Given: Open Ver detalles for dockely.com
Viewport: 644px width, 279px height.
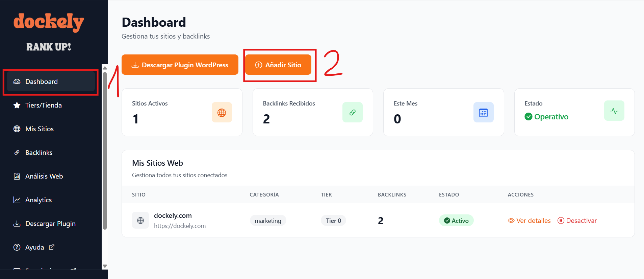Looking at the screenshot, I should [529, 220].
